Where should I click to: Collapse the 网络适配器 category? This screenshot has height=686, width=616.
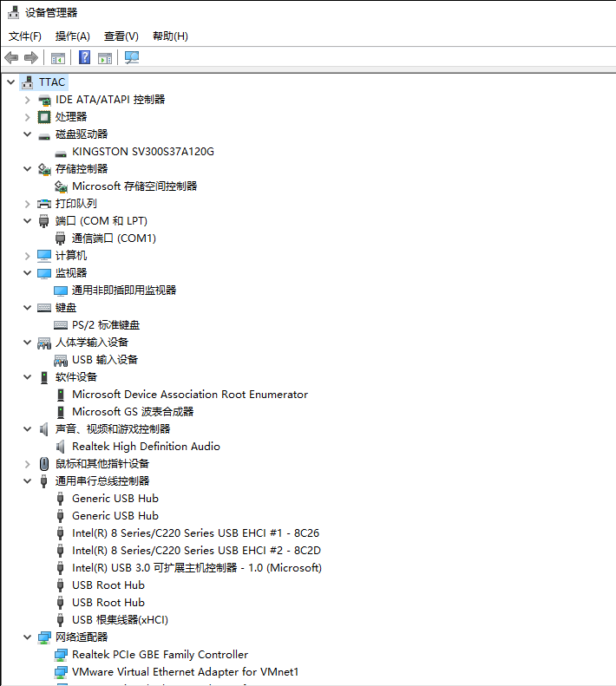(x=28, y=637)
